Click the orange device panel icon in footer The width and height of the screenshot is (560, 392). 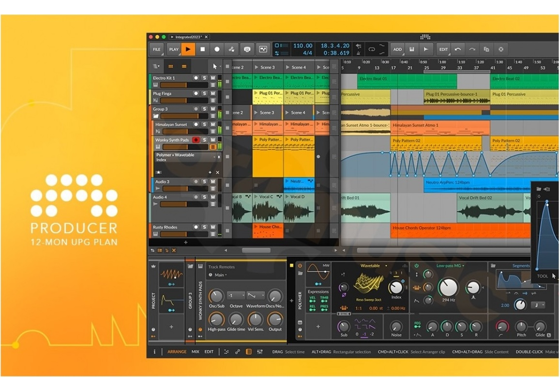(x=249, y=352)
